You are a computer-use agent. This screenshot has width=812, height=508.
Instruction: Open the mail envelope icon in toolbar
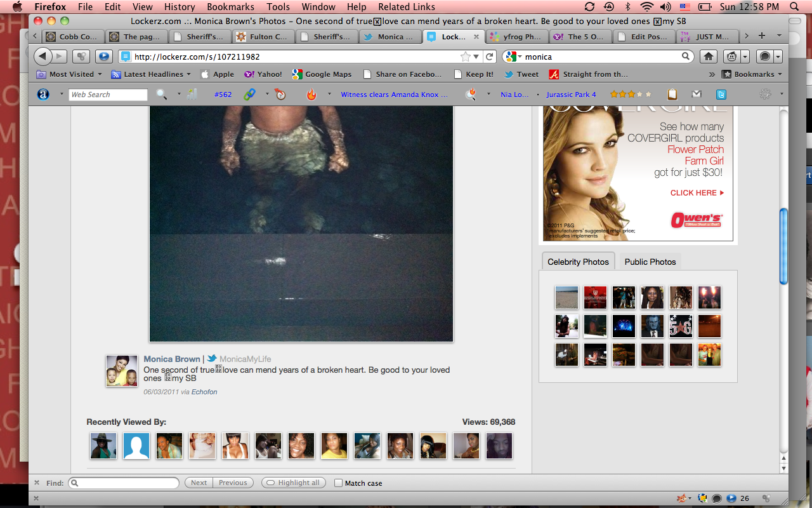(x=697, y=95)
